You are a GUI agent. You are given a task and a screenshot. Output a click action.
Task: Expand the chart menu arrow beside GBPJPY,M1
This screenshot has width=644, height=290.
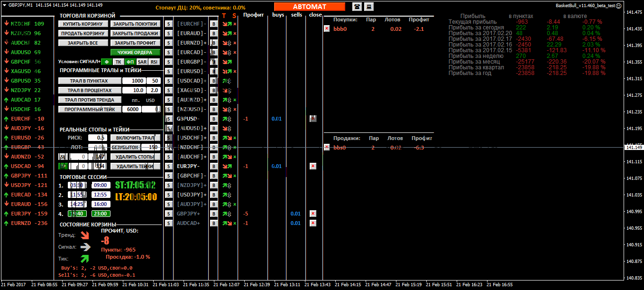[x=4, y=5]
